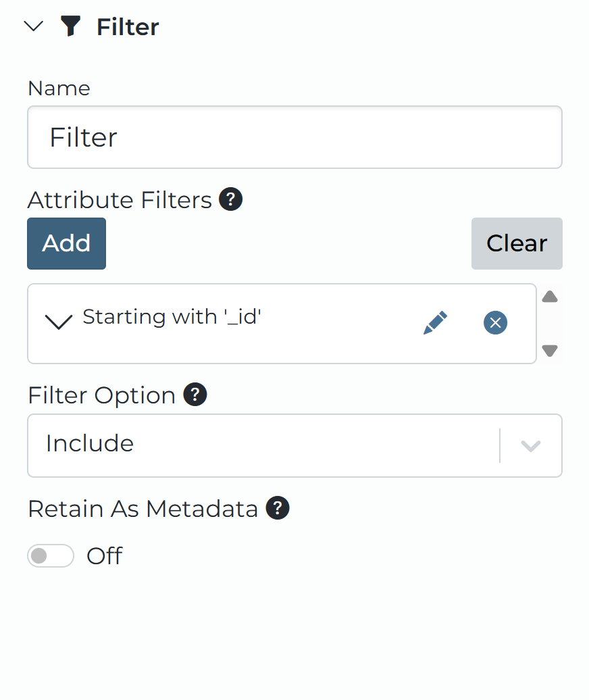Click the Filter section header title

[x=128, y=27]
